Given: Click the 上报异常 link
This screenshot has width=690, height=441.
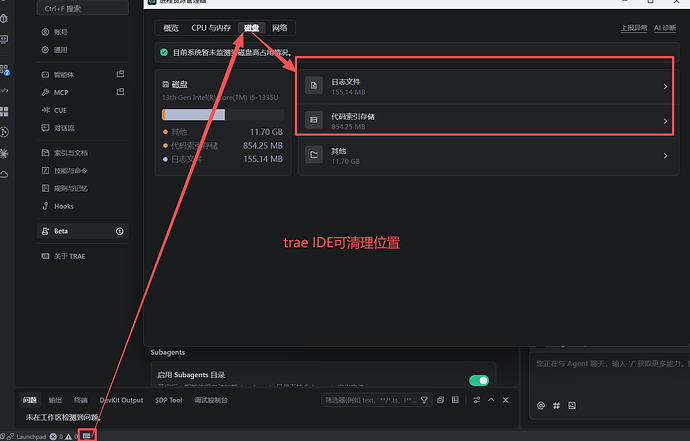Looking at the screenshot, I should (634, 28).
